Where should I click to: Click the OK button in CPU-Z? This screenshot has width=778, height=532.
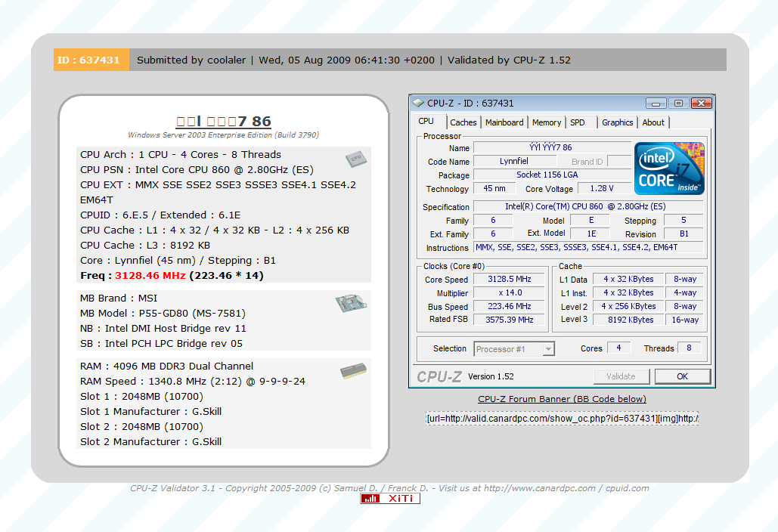[682, 376]
